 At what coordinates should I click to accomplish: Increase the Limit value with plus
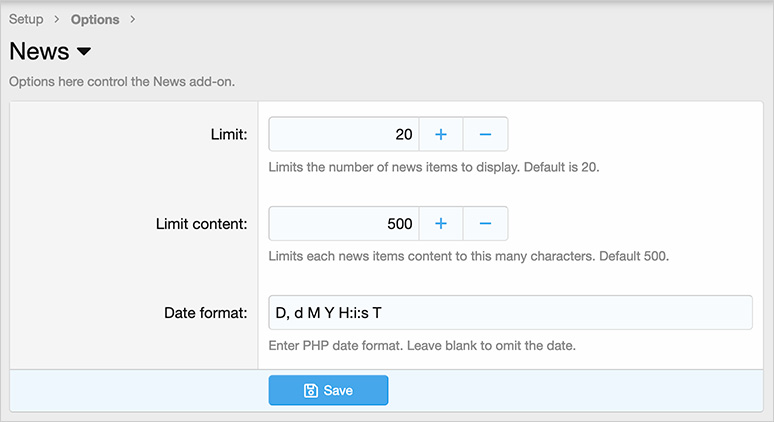point(440,134)
